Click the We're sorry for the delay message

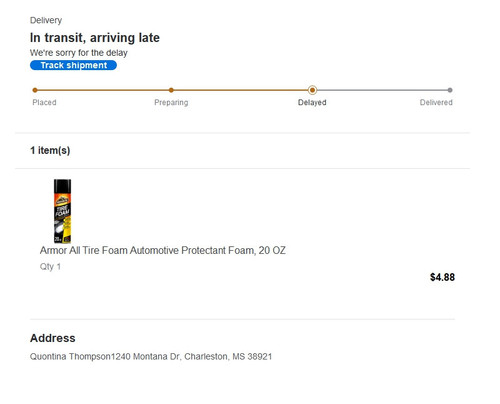click(x=79, y=53)
